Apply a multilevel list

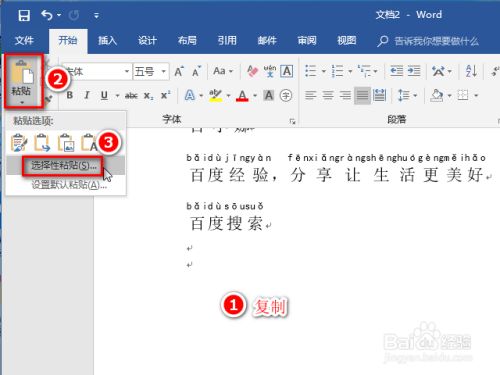[364, 71]
